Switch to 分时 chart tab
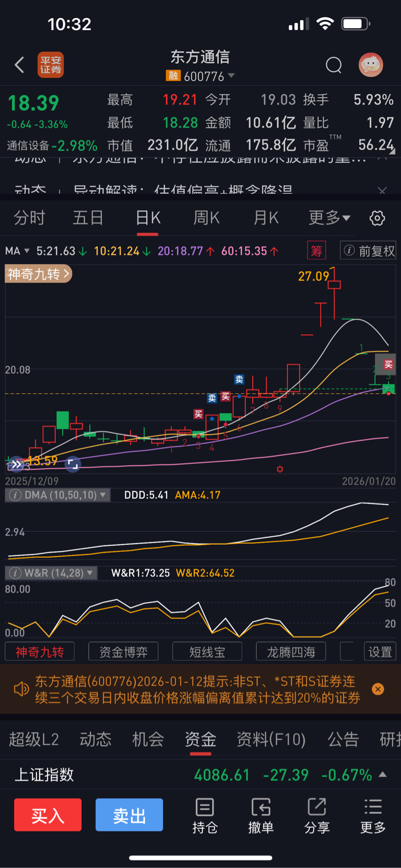Image resolution: width=401 pixels, height=868 pixels. pos(29,218)
